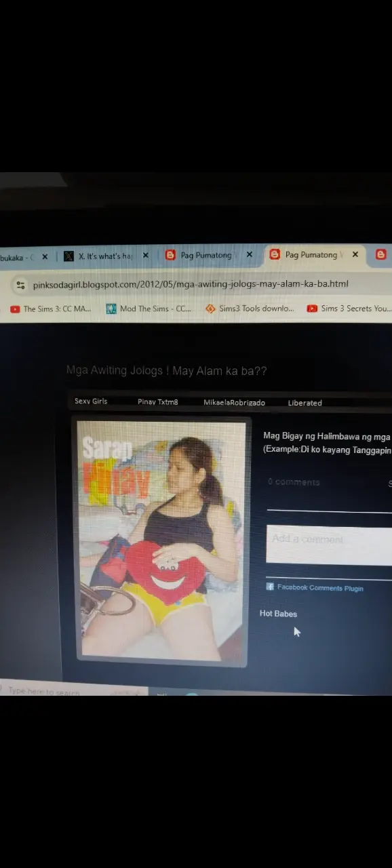Click the Sims3 Tools bookmark favicon

click(210, 309)
